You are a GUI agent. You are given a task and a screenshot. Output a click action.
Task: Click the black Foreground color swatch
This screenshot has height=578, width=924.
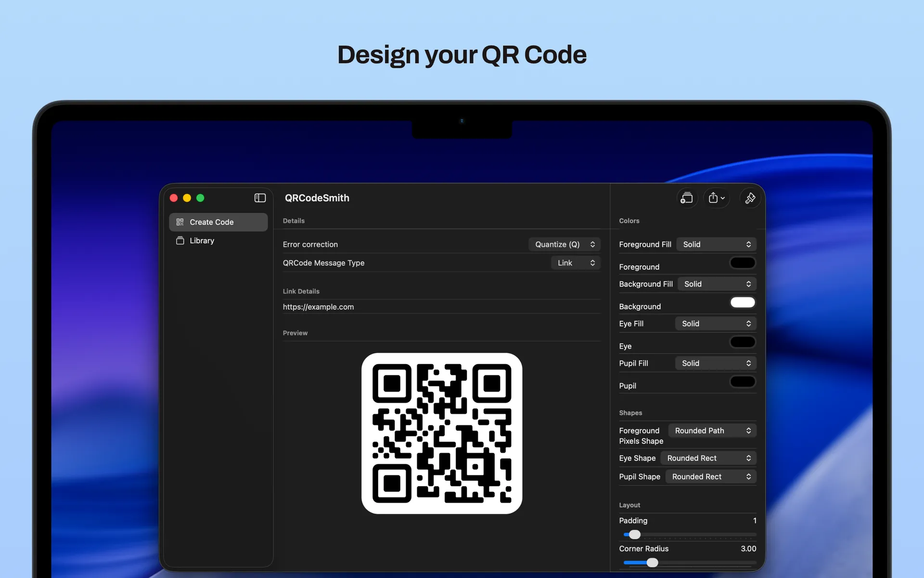click(x=742, y=263)
